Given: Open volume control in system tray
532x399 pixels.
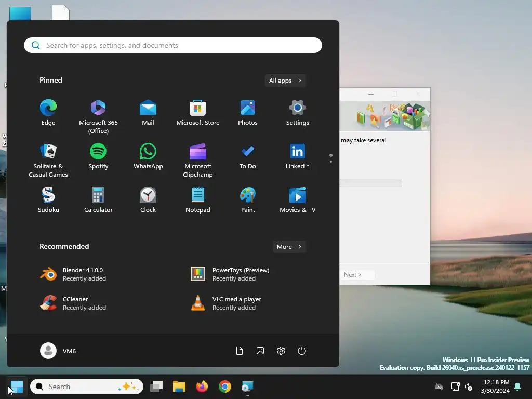Looking at the screenshot, I should (x=469, y=387).
